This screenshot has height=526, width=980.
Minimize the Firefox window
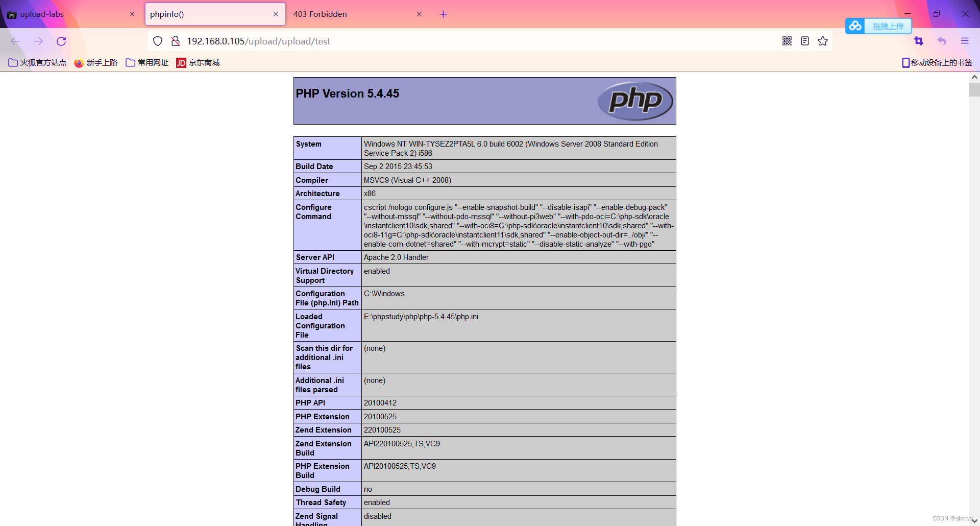[908, 14]
